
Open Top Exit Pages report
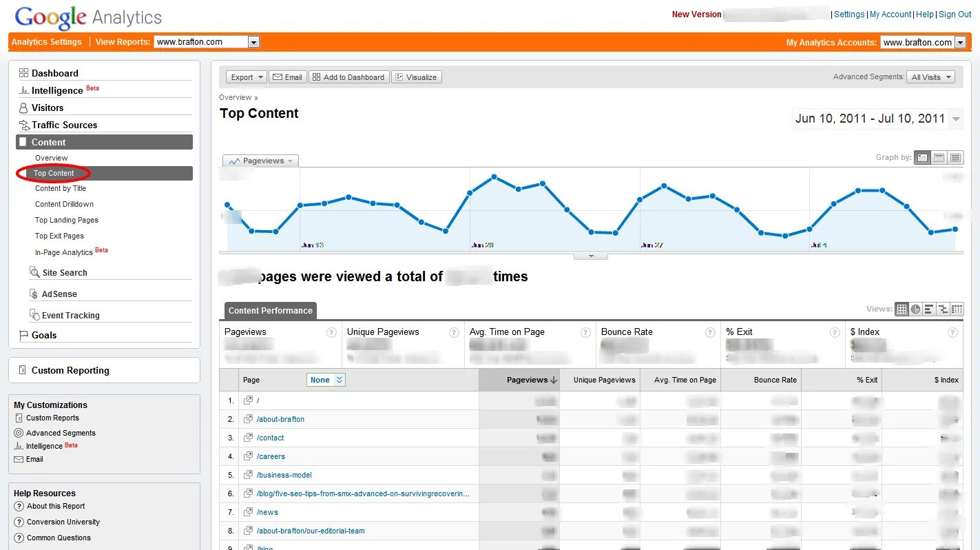pos(59,236)
